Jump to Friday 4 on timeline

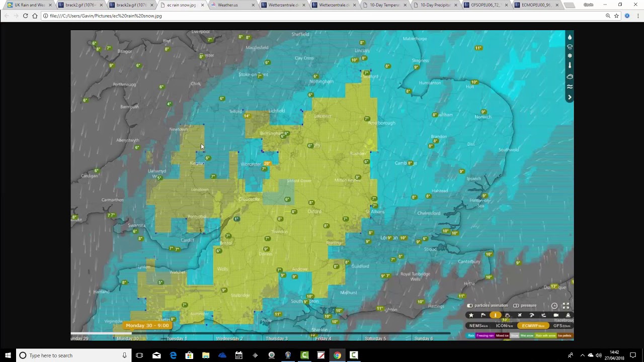click(x=323, y=339)
